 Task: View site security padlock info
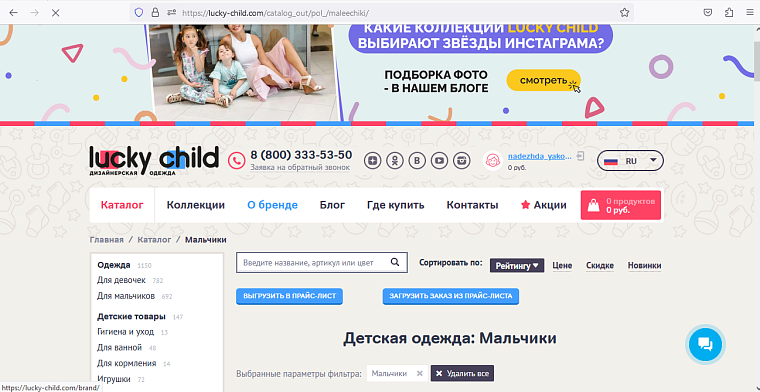point(155,13)
